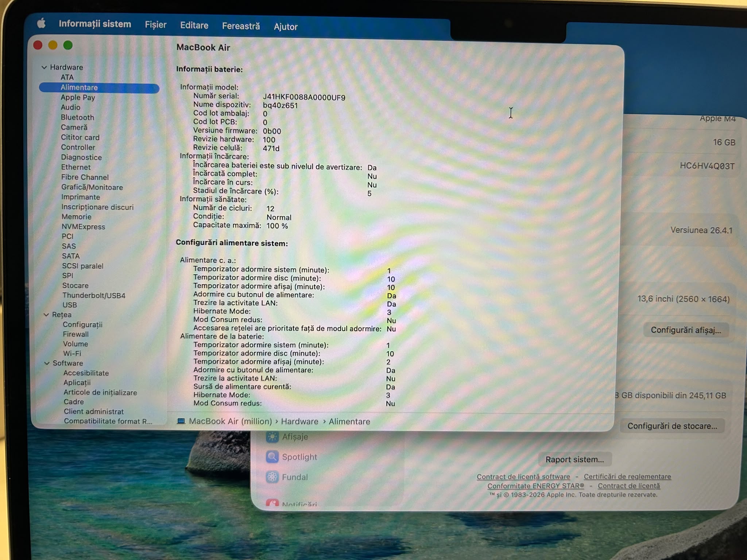Select SAS in the sidebar
This screenshot has height=560, width=747.
(69, 246)
